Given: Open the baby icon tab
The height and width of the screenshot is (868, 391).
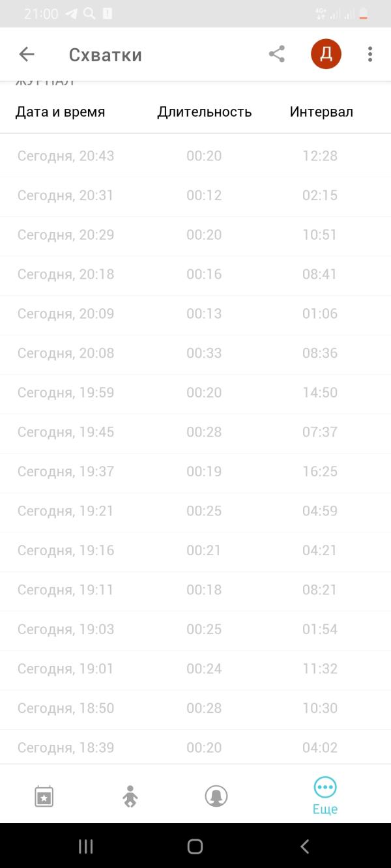Looking at the screenshot, I should tap(130, 796).
